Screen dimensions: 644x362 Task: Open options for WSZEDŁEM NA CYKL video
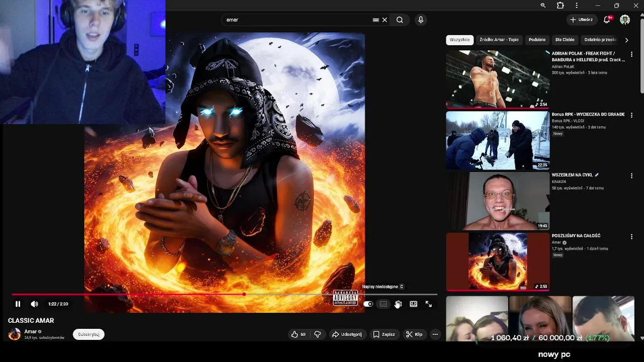(x=632, y=176)
